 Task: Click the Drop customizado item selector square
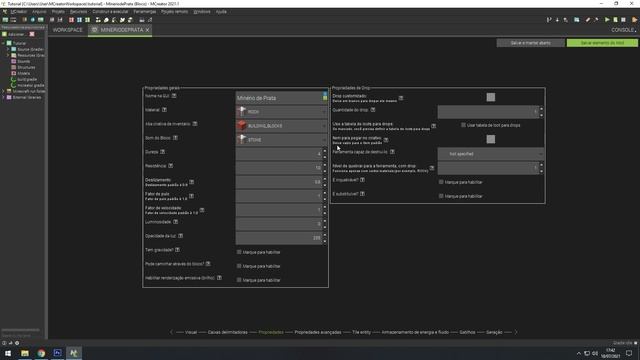tap(491, 97)
